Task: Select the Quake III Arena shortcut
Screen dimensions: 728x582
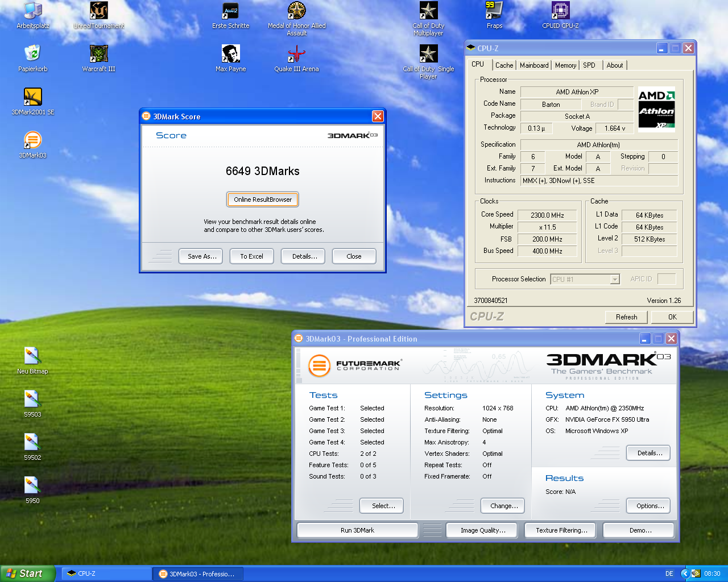Action: tap(297, 59)
